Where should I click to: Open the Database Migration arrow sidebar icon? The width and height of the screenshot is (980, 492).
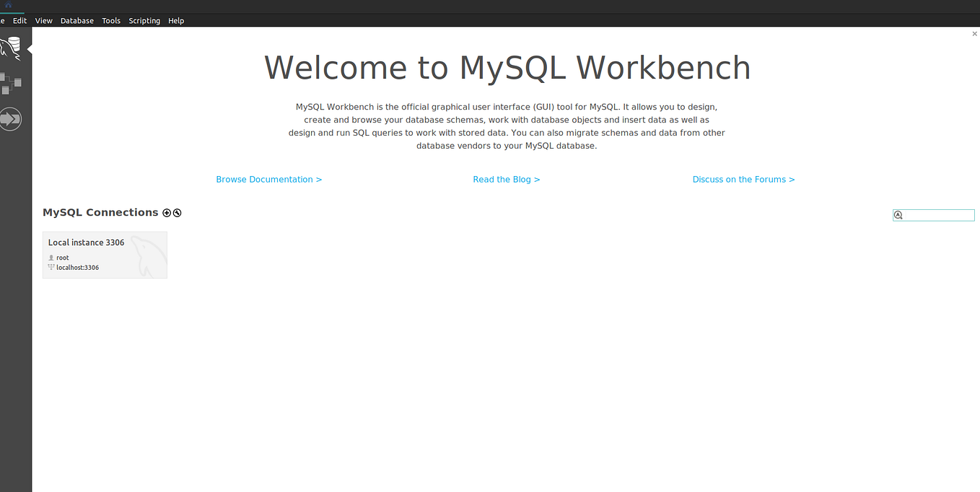point(11,118)
